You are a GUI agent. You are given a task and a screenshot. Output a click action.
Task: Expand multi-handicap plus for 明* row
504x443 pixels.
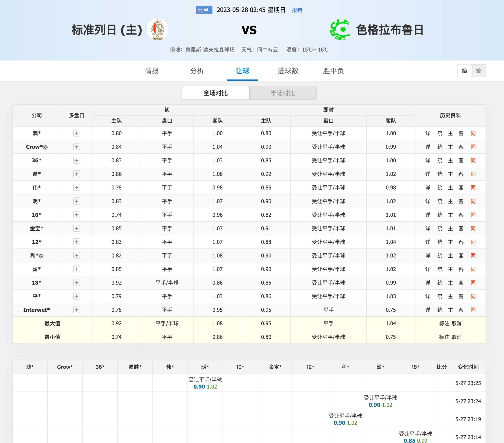pyautogui.click(x=77, y=201)
